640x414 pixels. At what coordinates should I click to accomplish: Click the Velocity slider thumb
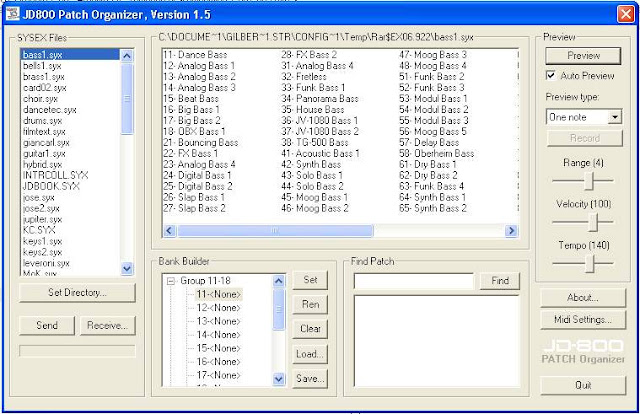pos(593,222)
